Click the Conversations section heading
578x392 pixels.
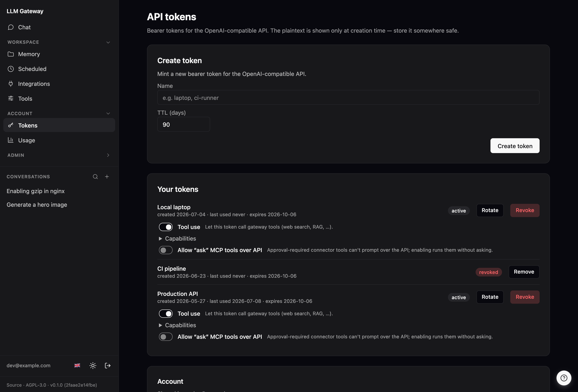[28, 176]
